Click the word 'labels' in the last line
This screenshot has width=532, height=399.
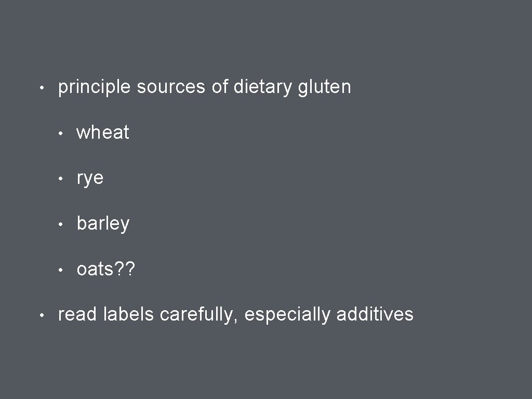coord(128,314)
